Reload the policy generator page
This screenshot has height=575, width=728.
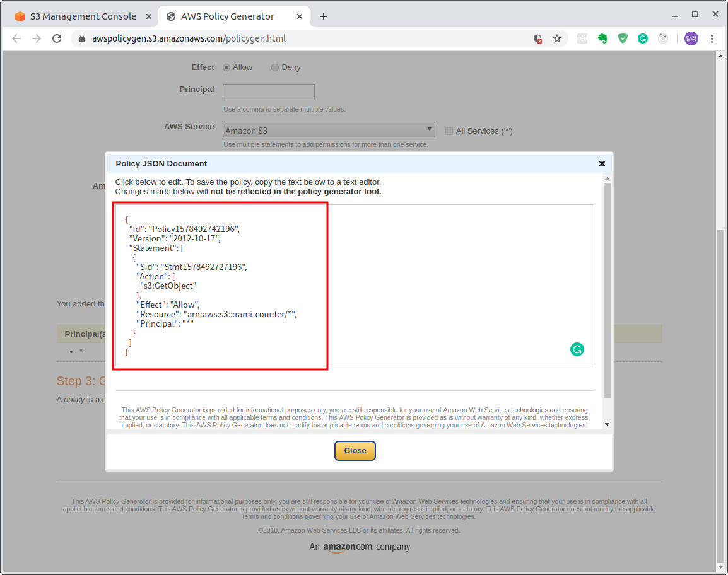pos(57,38)
